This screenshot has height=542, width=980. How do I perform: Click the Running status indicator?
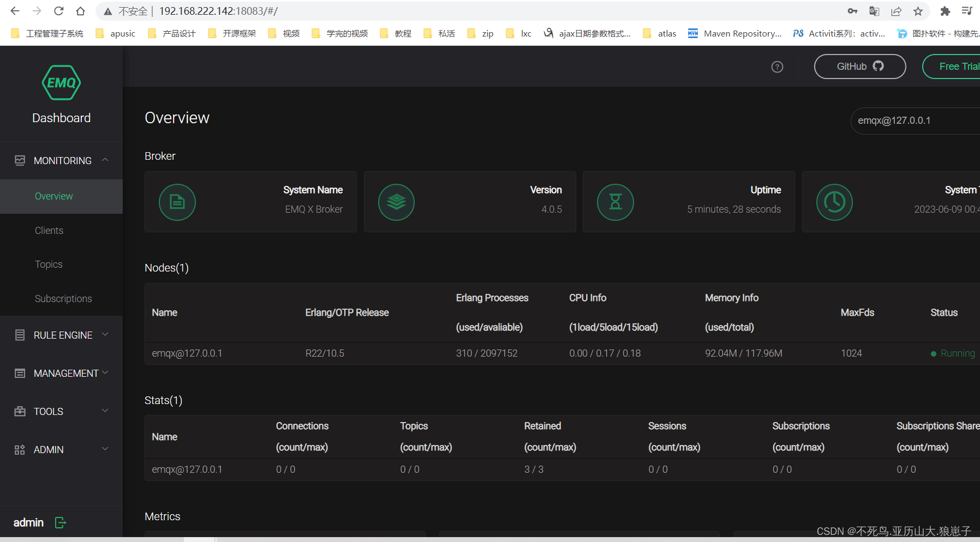coord(953,353)
